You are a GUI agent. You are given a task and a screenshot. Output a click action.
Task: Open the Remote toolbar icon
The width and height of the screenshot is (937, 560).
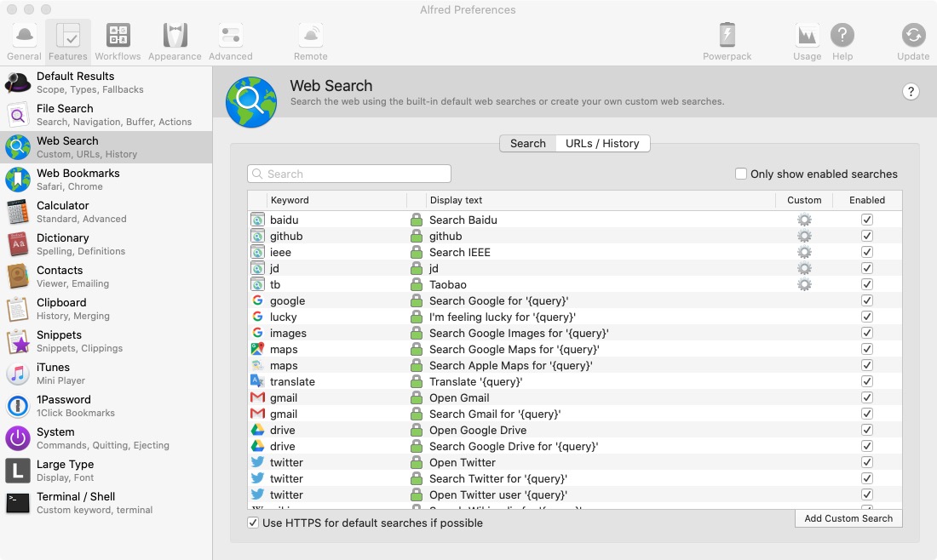click(x=311, y=42)
